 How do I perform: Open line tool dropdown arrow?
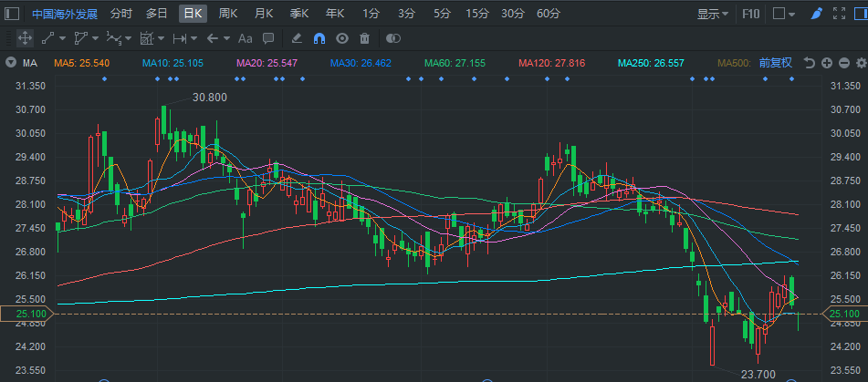point(62,38)
